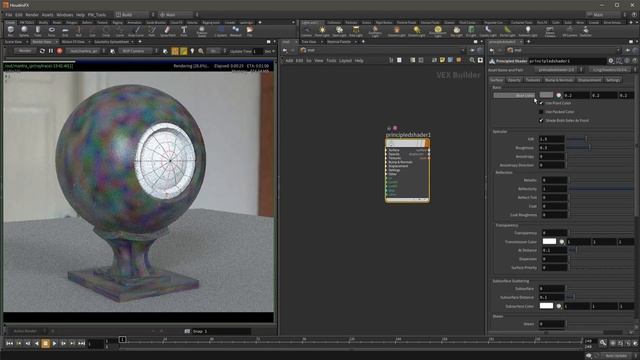This screenshot has width=640, height=360.
Task: Add a Sky Light from shelf
Action: coord(456,31)
